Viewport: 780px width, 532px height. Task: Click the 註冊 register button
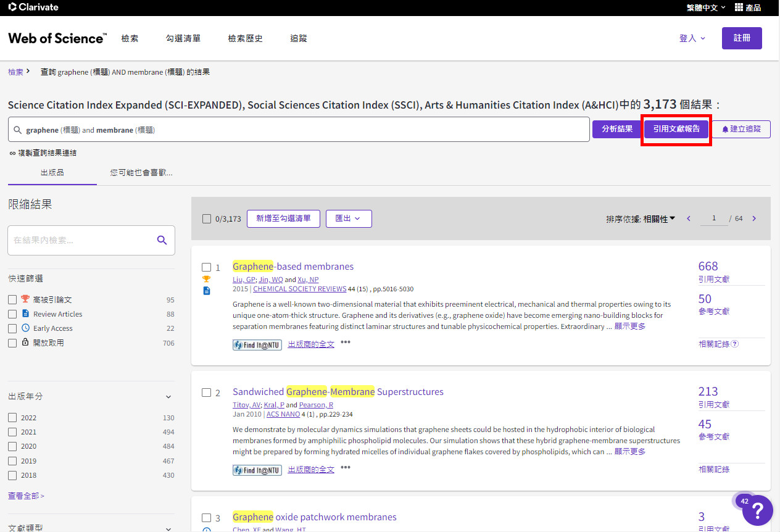(x=742, y=38)
